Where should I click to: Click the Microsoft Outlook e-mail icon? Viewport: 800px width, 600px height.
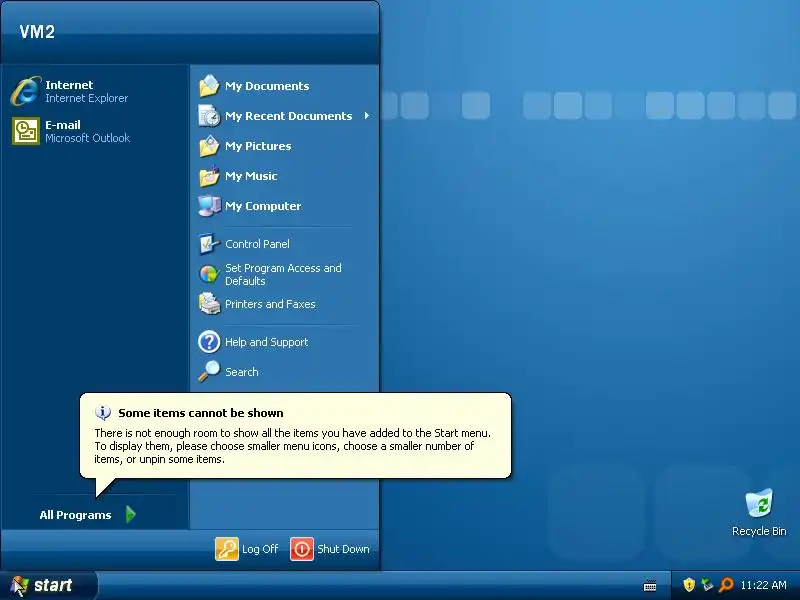coord(26,131)
